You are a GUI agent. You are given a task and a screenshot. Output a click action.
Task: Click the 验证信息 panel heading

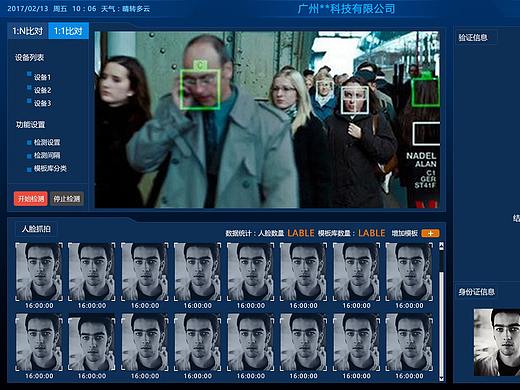(473, 37)
